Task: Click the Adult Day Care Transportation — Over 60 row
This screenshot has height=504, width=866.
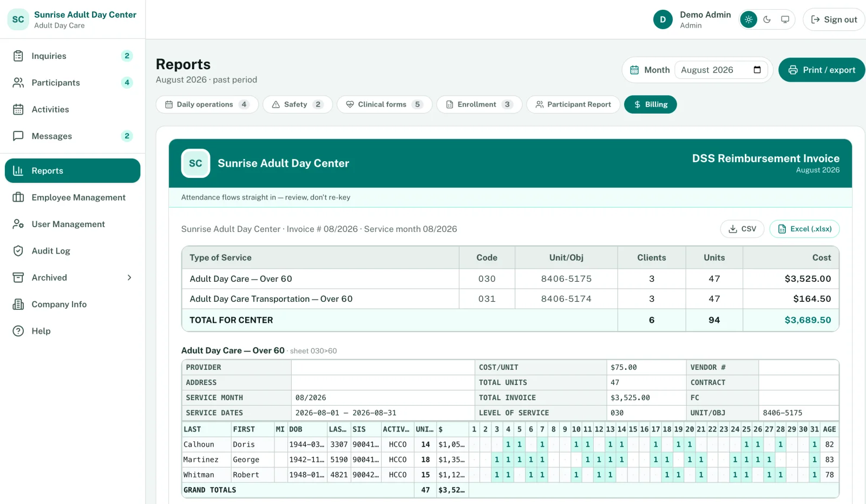Action: (510, 299)
